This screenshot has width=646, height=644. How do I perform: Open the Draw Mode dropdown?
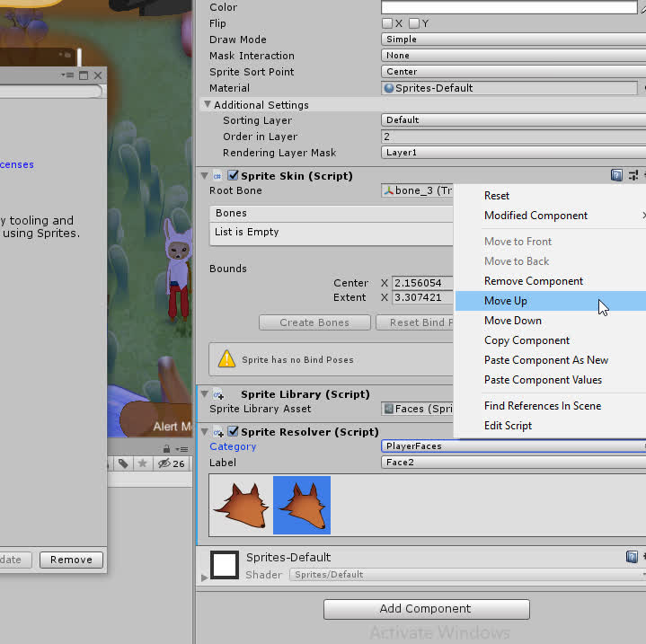[x=513, y=40]
